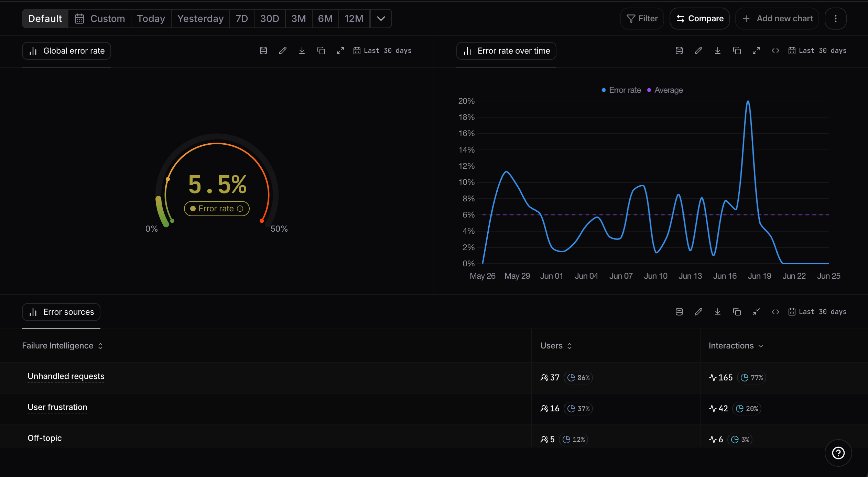Open the Off-topic row
The height and width of the screenshot is (477, 868).
pos(434,436)
